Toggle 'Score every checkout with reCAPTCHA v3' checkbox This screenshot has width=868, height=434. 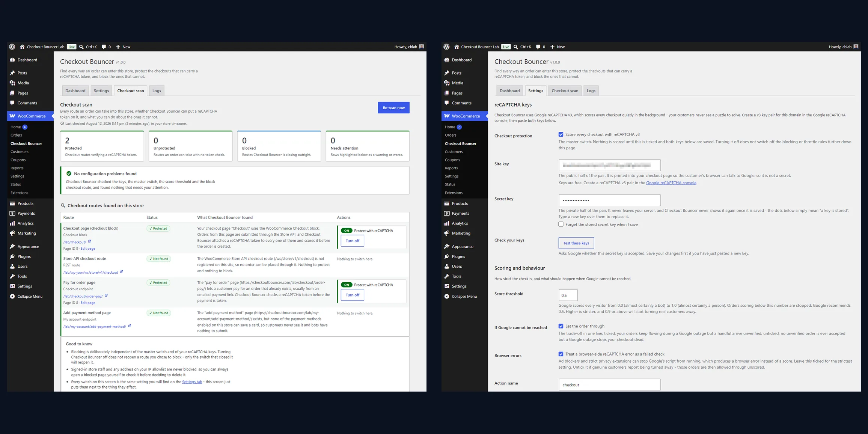click(x=561, y=134)
